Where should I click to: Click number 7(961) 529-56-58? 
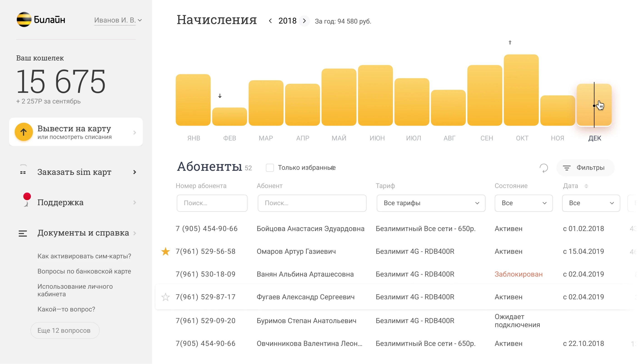tap(206, 251)
